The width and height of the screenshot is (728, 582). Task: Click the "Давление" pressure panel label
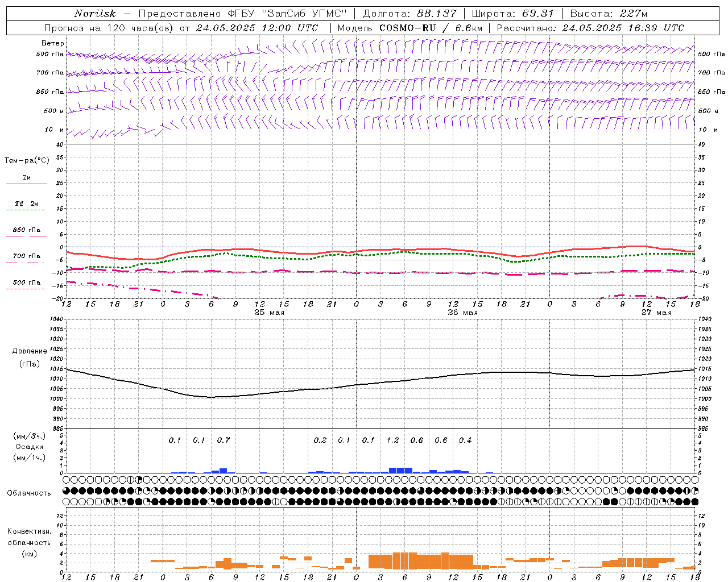click(x=30, y=351)
